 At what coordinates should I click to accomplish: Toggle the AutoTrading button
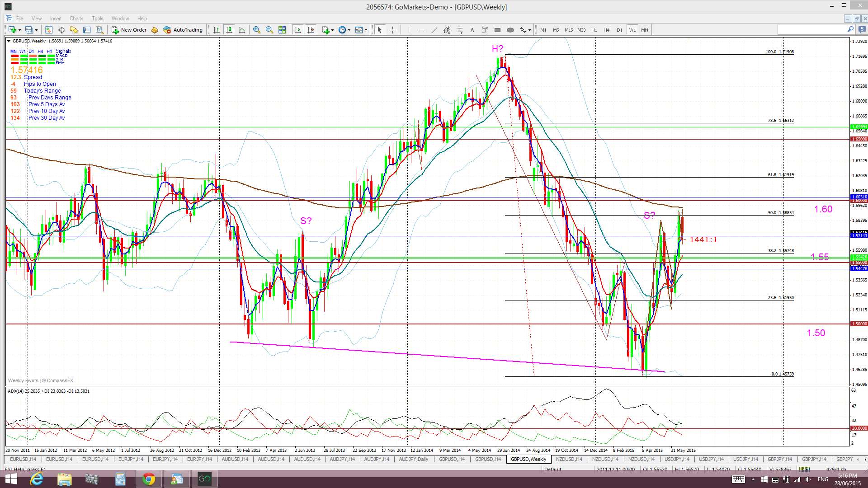tap(183, 30)
